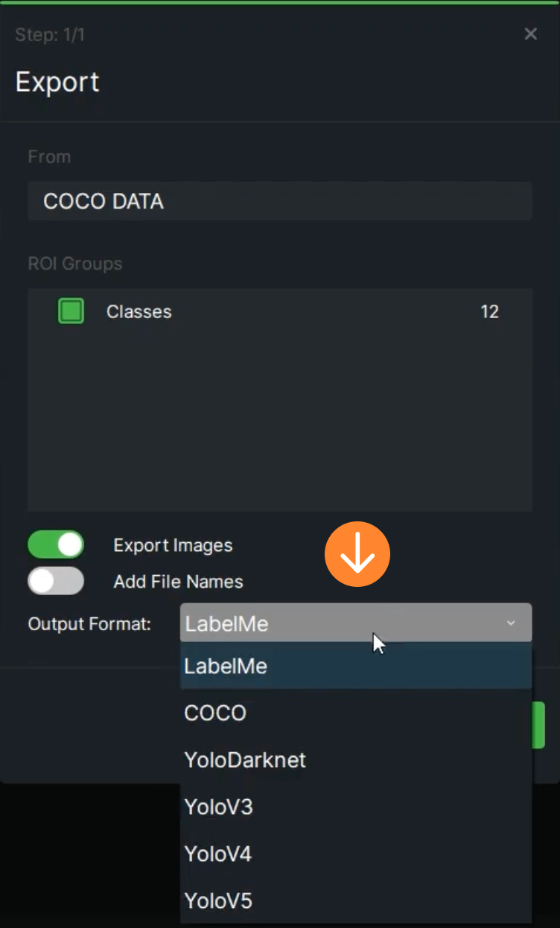
Task: Click the Add File Names label
Action: pyautogui.click(x=178, y=581)
